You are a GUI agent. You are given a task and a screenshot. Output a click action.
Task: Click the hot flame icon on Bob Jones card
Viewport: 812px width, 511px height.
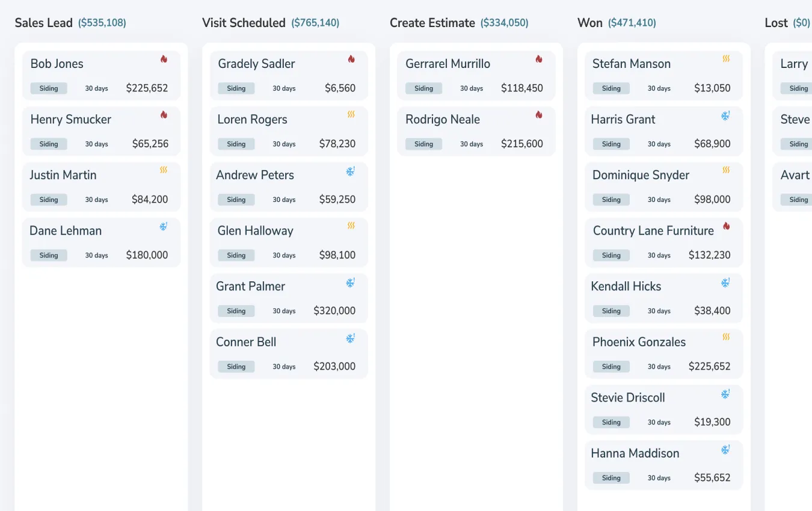(x=164, y=59)
